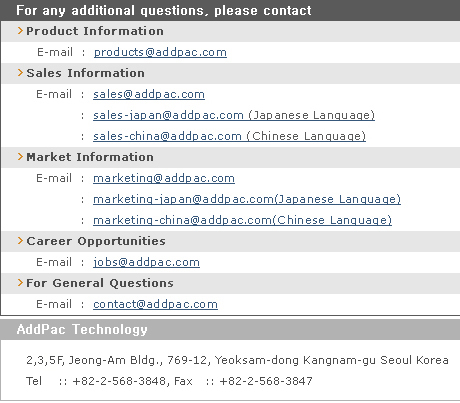Click the orange arrow beside Market Information
460x403 pixels.
click(x=20, y=157)
